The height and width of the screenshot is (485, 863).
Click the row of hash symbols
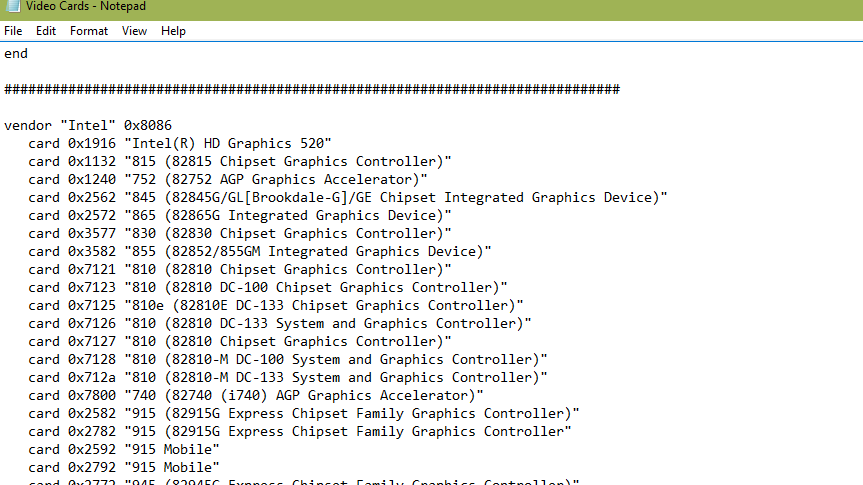coord(311,90)
